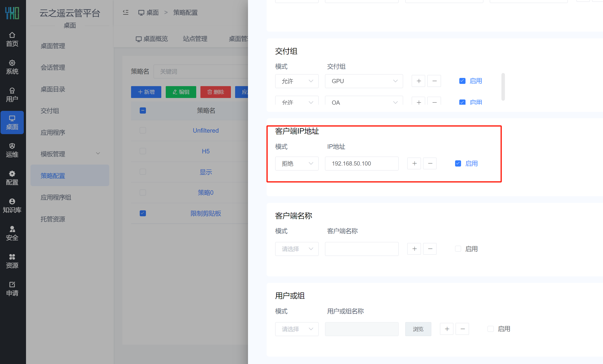This screenshot has width=603, height=364.
Task: Open the 配置 configuration sidebar icon
Action: click(12, 178)
